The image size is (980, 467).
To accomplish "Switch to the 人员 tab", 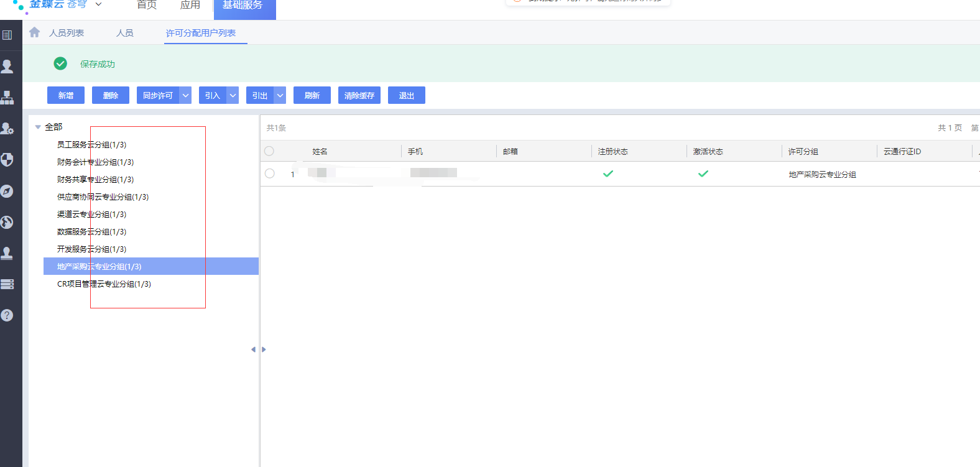I will click(125, 33).
